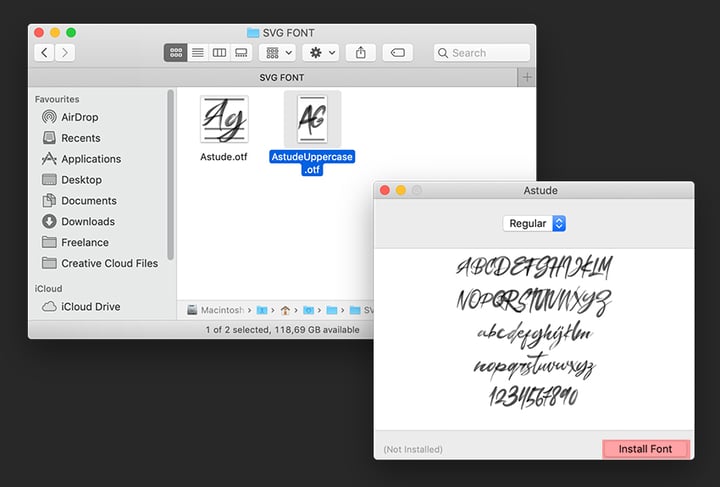The height and width of the screenshot is (487, 720).
Task: Switch Finder to column view
Action: [219, 53]
